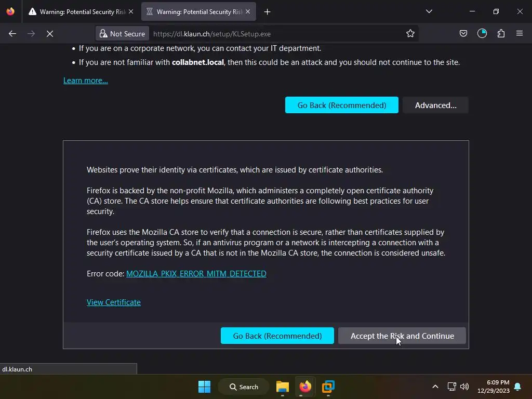The width and height of the screenshot is (532, 399).
Task: Open a new tab with plus button
Action: click(268, 12)
